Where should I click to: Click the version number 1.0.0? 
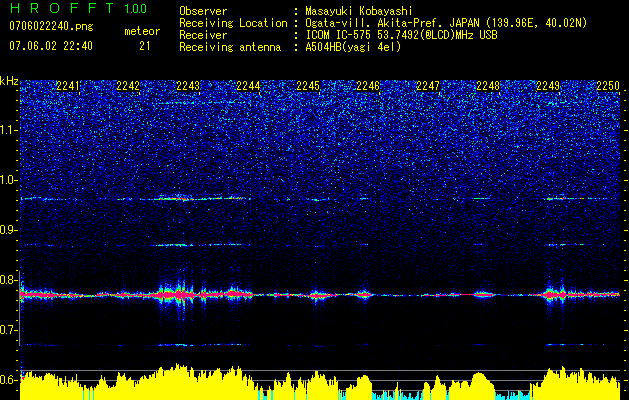136,9
